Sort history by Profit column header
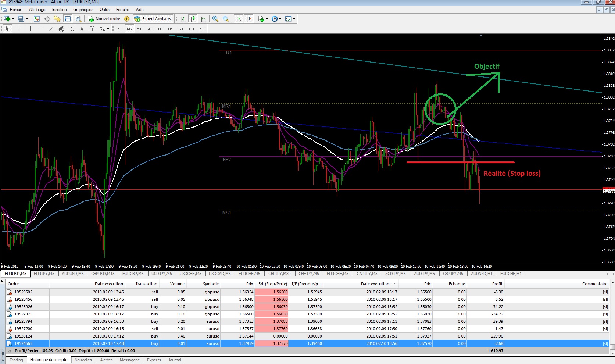 497,284
